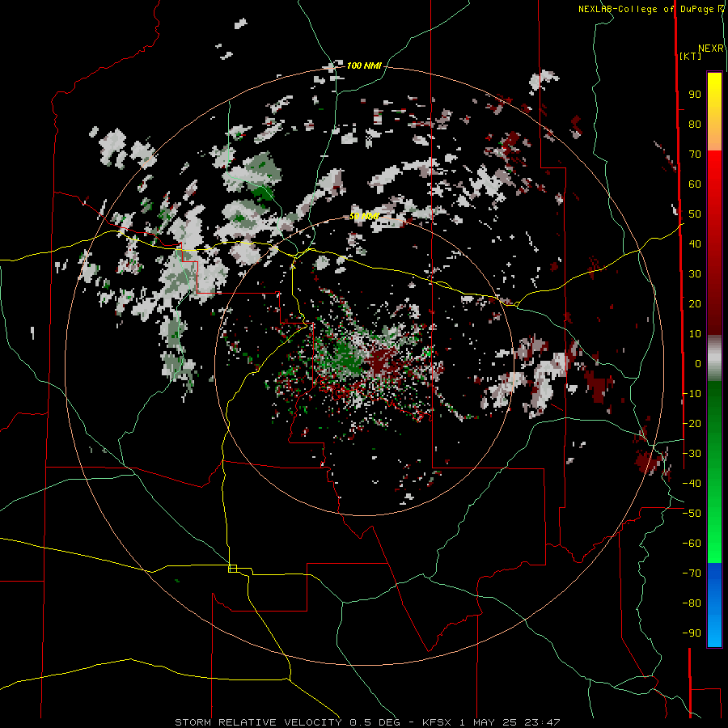Click the KFSX station identifier in the caption

pos(437,722)
